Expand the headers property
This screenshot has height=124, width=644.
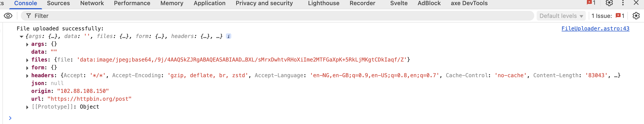[x=27, y=76]
